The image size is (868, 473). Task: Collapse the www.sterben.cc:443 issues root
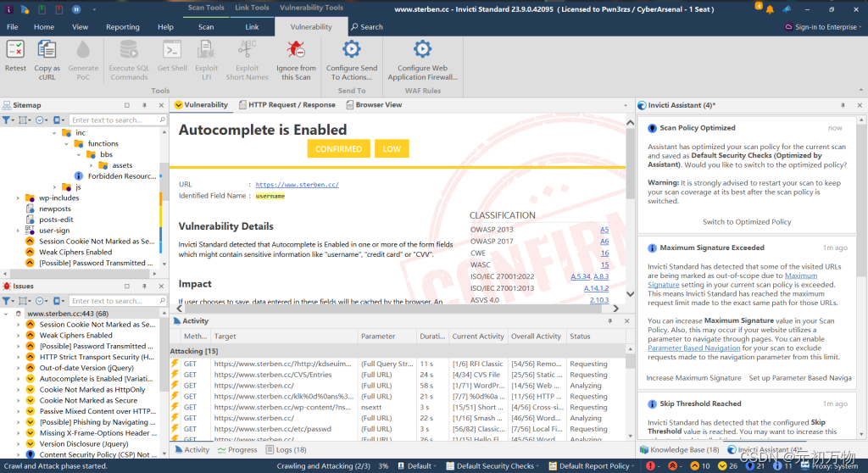click(6, 314)
